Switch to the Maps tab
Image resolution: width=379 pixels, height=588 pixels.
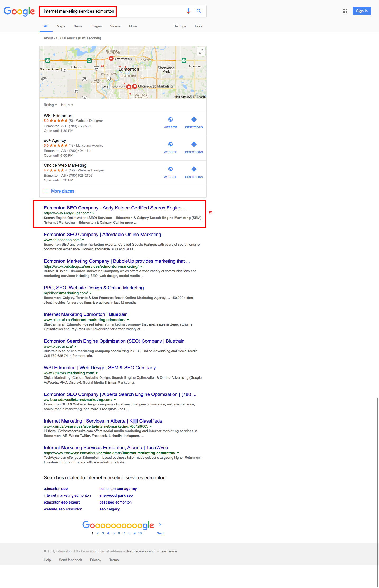pos(61,26)
